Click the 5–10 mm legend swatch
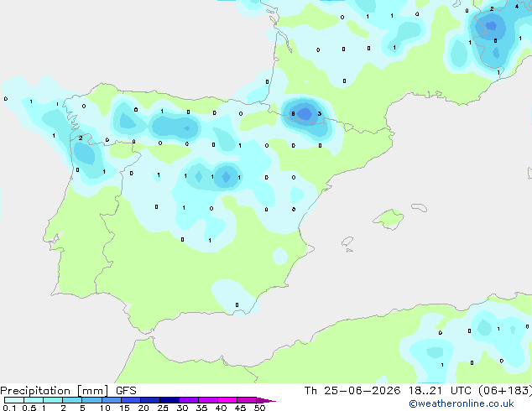532x411 pixels. 91,400
